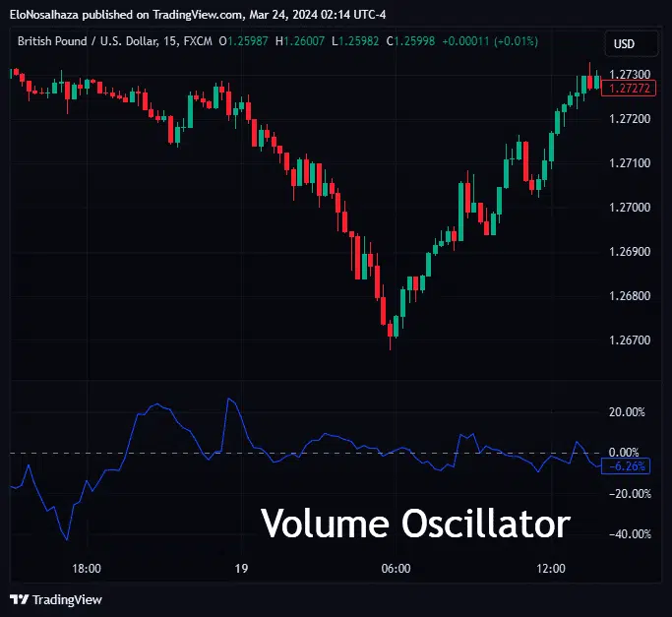Open the USD currency selector
This screenshot has width=672, height=617.
[x=624, y=44]
